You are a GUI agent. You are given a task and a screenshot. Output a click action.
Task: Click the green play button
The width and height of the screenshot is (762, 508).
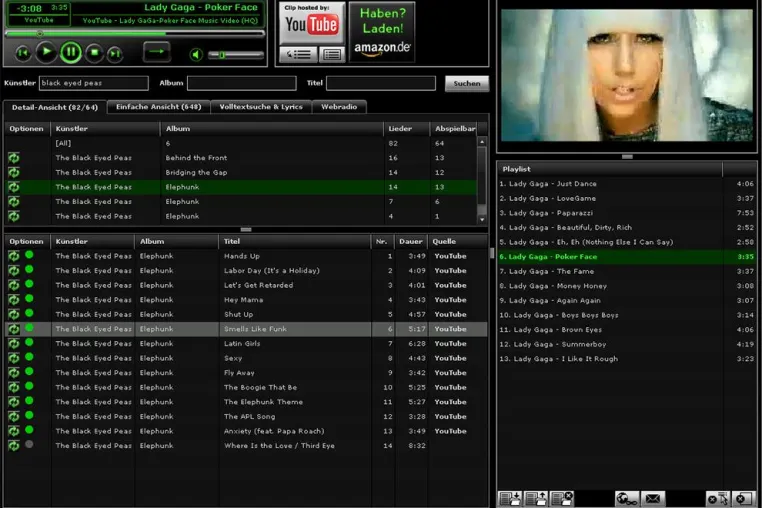(46, 52)
